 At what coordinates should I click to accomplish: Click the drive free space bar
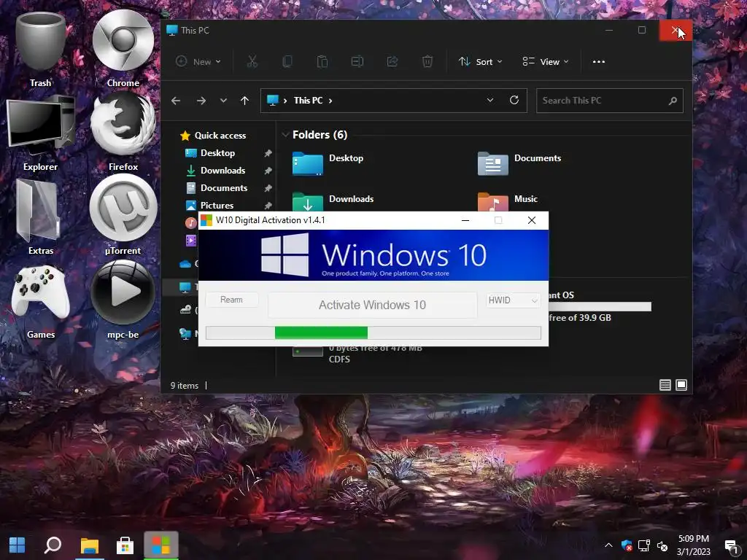[600, 307]
